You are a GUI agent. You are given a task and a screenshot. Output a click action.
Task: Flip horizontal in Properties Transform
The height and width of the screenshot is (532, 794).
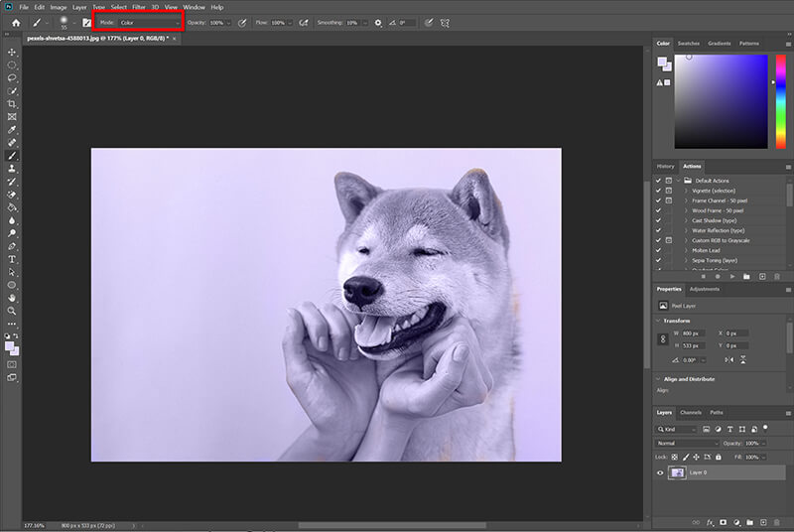(728, 360)
